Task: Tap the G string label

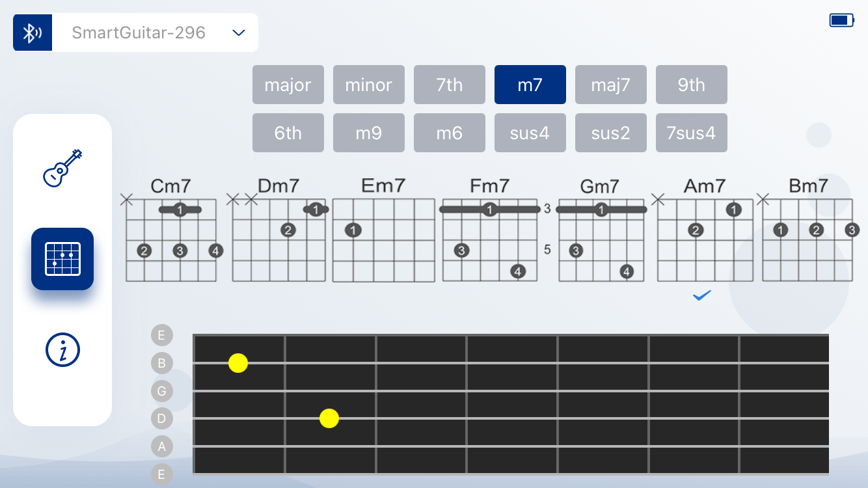Action: pyautogui.click(x=161, y=391)
